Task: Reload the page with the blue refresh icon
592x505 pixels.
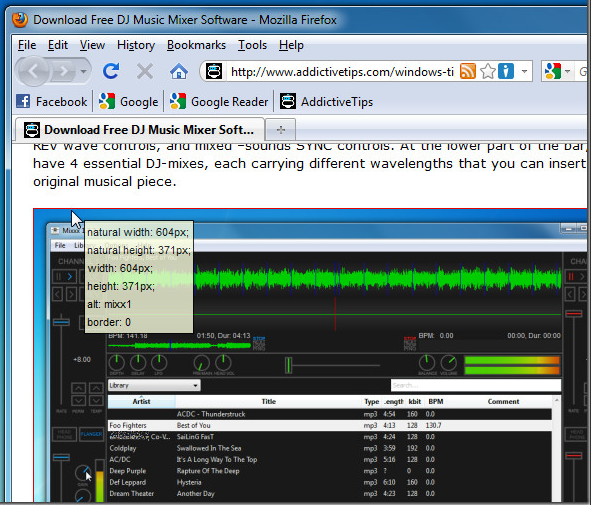Action: pyautogui.click(x=111, y=71)
